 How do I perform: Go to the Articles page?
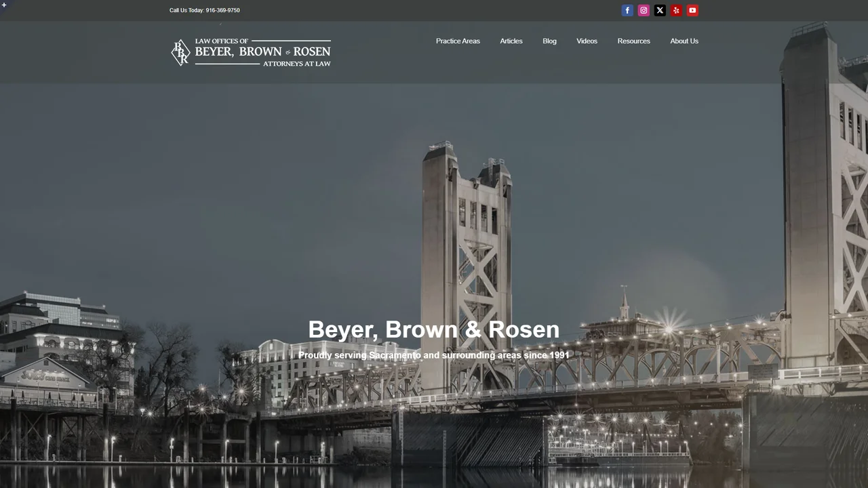point(511,41)
